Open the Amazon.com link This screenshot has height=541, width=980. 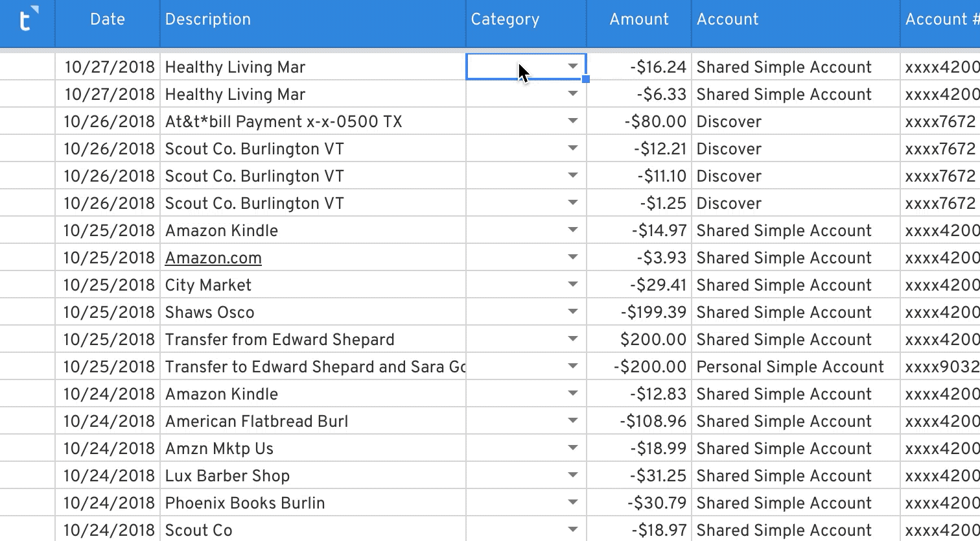pos(213,258)
